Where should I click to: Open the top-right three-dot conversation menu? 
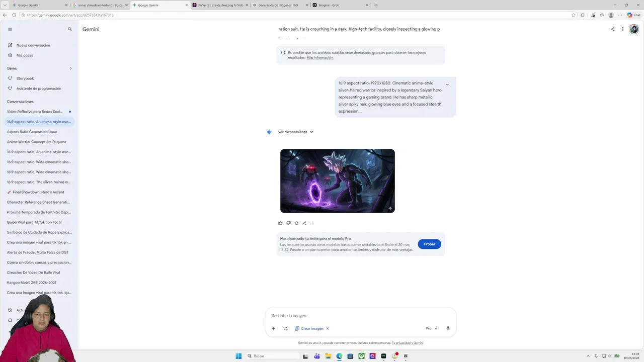pos(623,29)
